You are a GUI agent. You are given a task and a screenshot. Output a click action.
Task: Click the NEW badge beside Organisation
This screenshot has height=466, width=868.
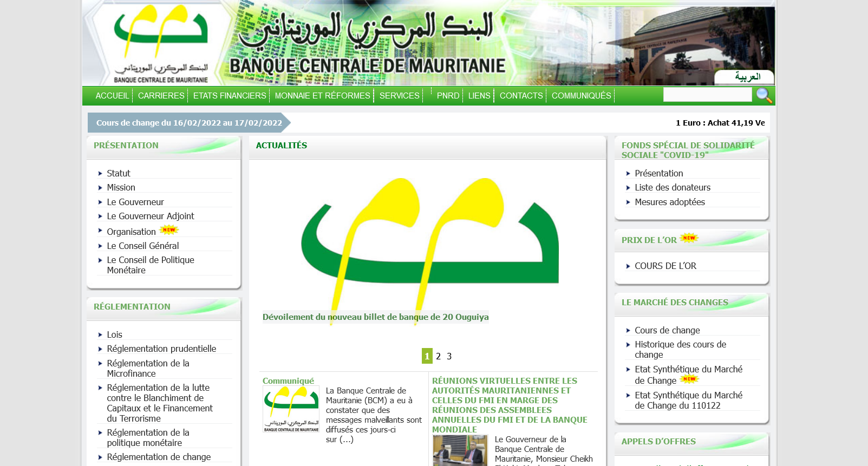pos(169,230)
